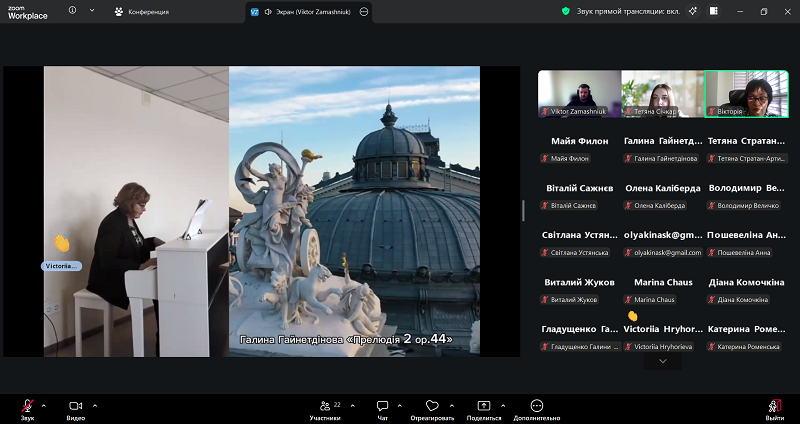The image size is (800, 424).
Task: Open the chat (Чат) panel
Action: [x=382, y=405]
